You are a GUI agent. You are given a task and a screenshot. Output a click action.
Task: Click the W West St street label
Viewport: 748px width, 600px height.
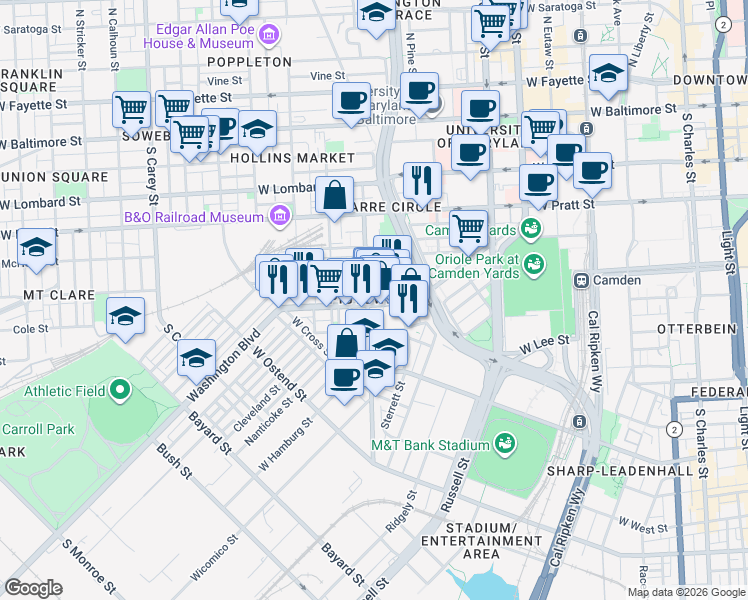[644, 526]
